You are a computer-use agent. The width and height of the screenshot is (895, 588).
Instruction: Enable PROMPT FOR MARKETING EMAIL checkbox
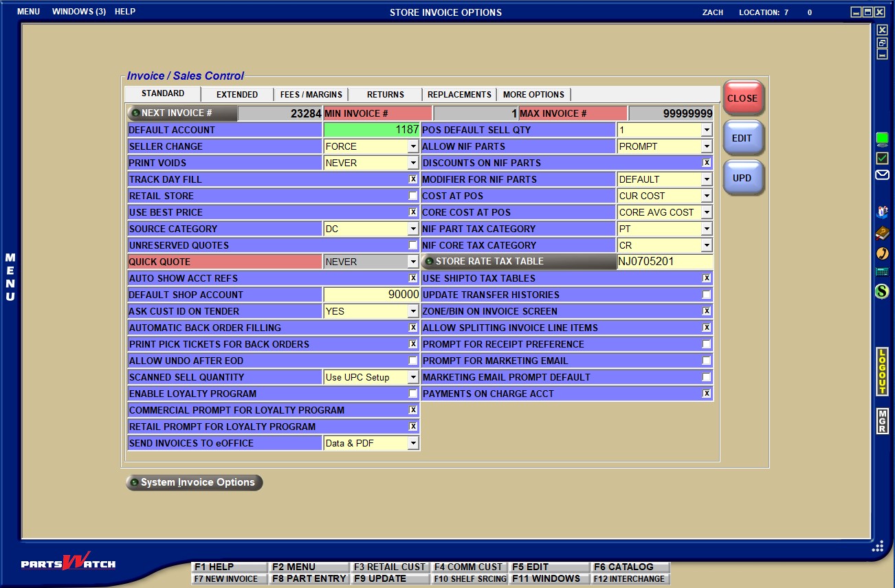click(x=706, y=361)
